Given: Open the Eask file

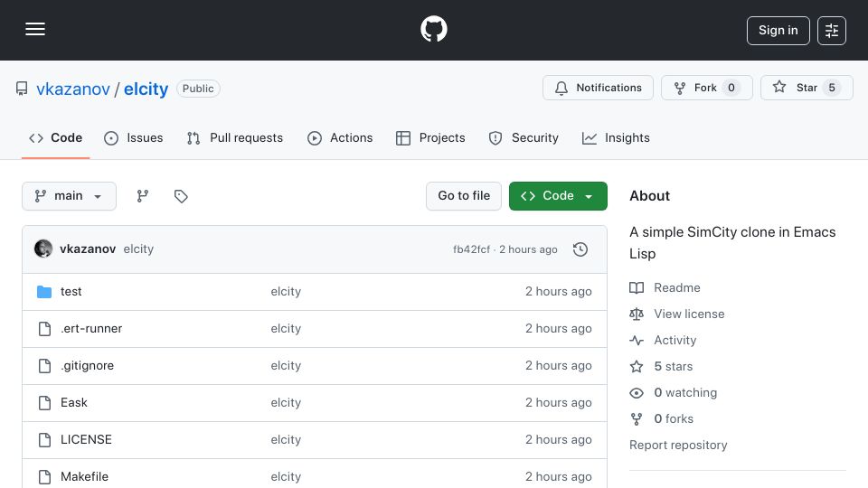Looking at the screenshot, I should click(73, 403).
